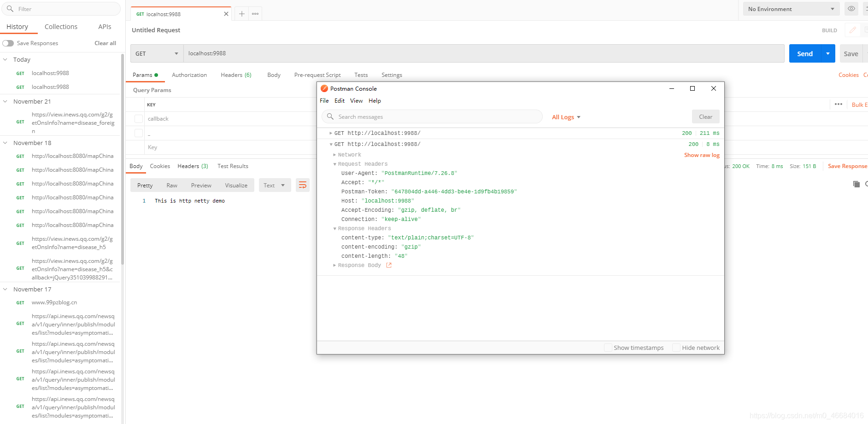Viewport: 868px width, 424px height.
Task: Click the Save Response link
Action: tap(847, 166)
